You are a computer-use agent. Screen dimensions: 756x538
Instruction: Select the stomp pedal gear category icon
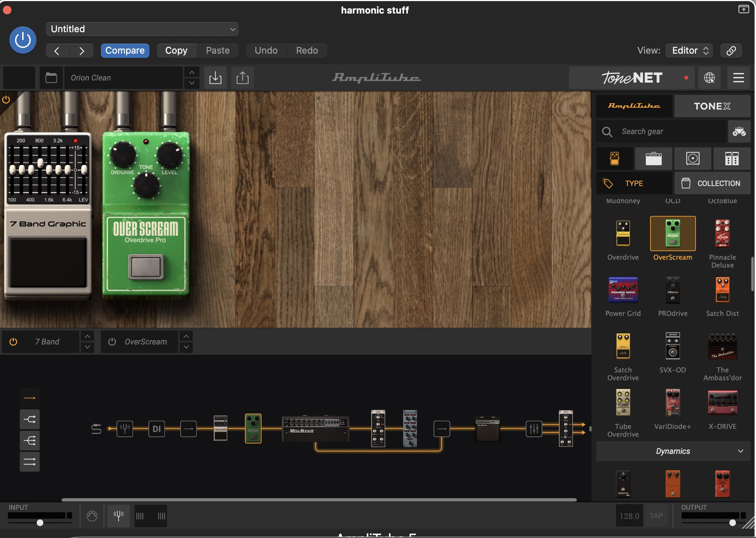tap(614, 158)
